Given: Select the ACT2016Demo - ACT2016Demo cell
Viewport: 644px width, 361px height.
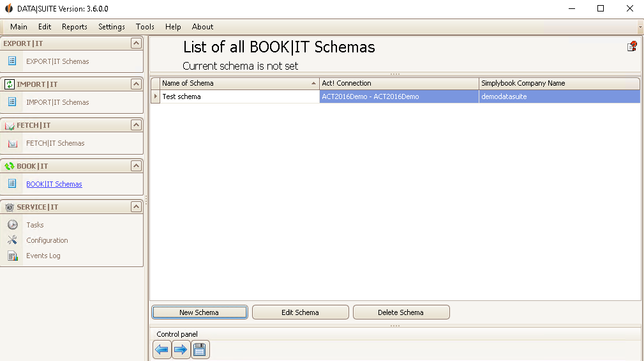Looking at the screenshot, I should coord(399,96).
